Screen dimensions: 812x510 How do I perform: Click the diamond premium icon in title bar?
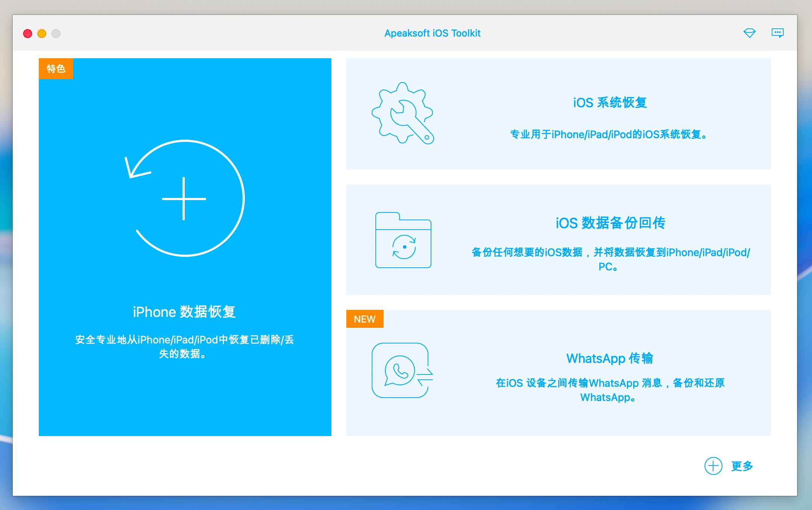[749, 33]
